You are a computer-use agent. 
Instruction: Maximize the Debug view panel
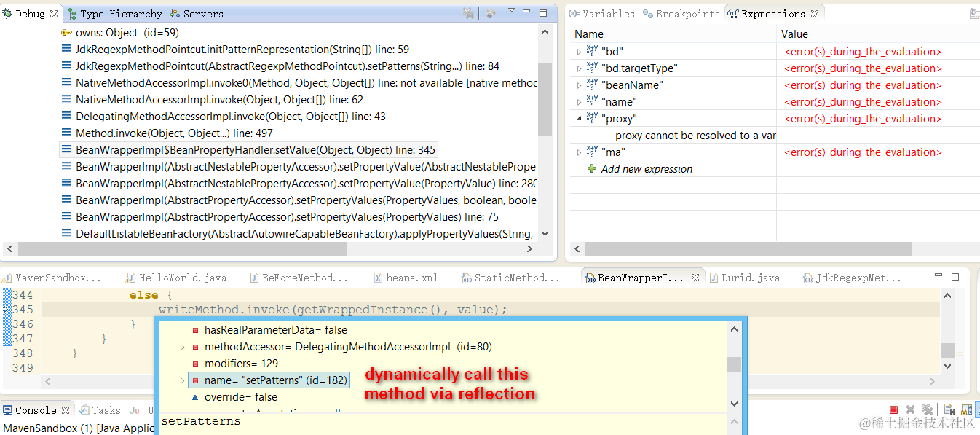coord(543,12)
